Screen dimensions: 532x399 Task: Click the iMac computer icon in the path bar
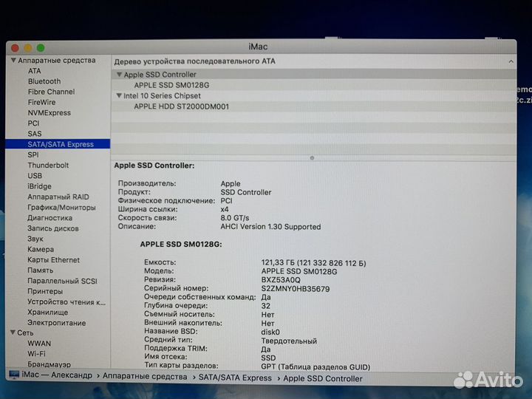[14, 374]
